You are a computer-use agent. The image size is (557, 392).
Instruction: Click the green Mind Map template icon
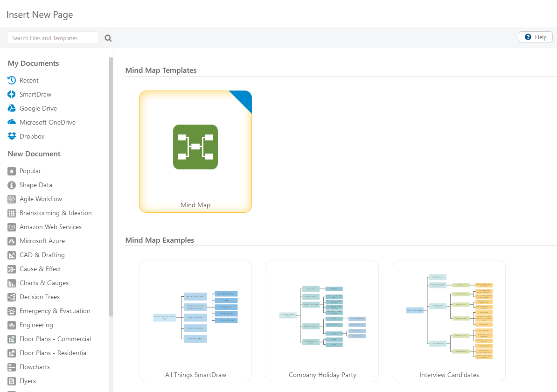coord(195,147)
